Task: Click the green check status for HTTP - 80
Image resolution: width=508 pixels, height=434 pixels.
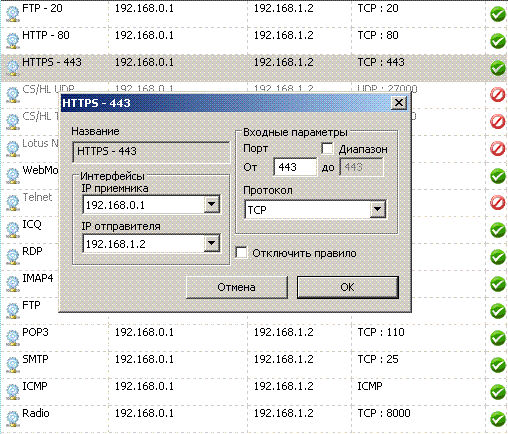Action: (498, 41)
